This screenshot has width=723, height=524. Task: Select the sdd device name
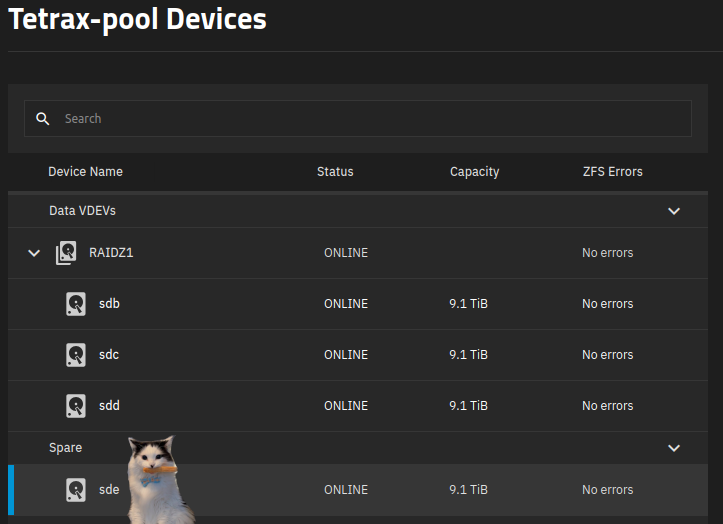[x=109, y=406]
